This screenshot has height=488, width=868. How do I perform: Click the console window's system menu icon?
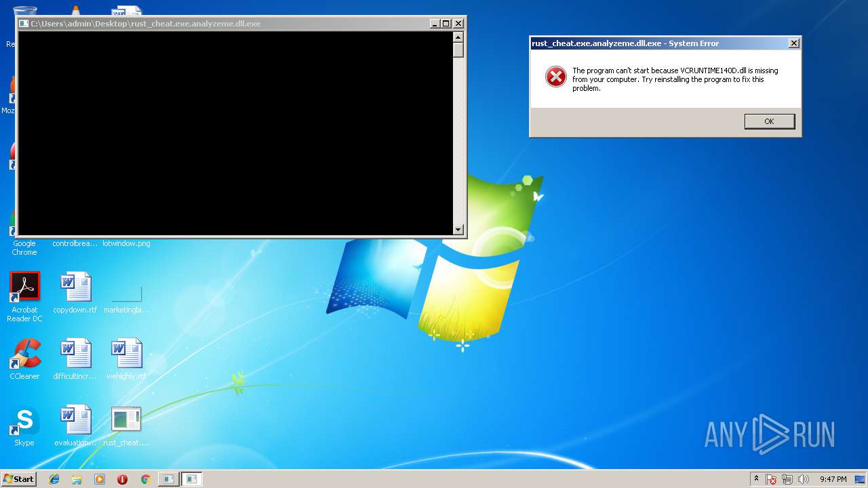[x=24, y=24]
